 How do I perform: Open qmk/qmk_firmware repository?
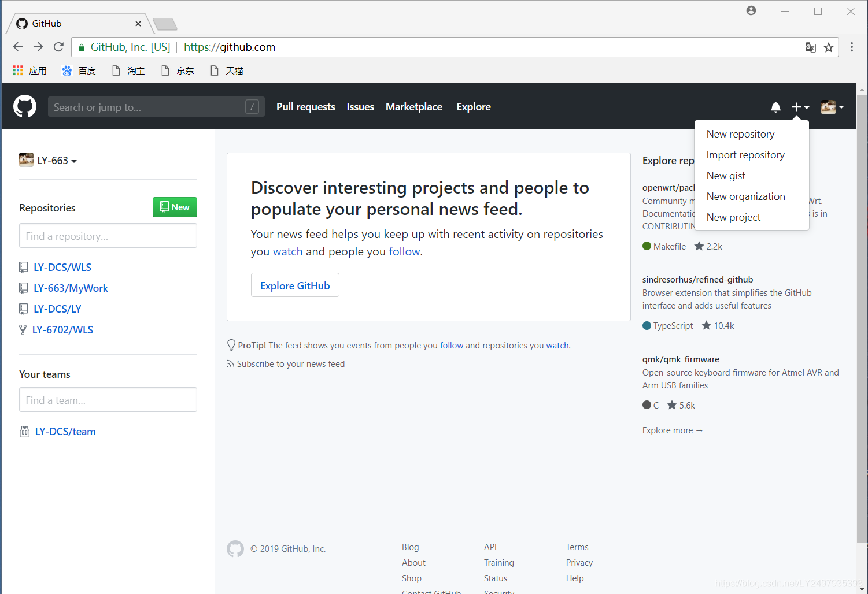681,359
